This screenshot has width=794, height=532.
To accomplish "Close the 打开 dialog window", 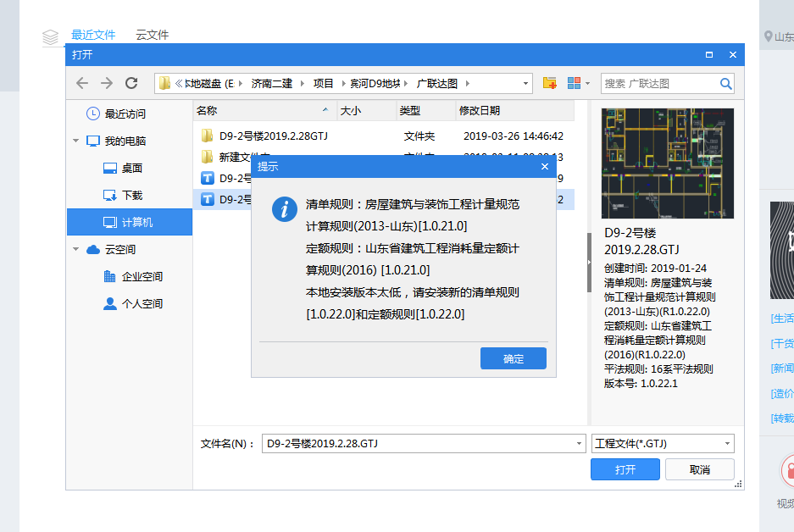I will 733,55.
